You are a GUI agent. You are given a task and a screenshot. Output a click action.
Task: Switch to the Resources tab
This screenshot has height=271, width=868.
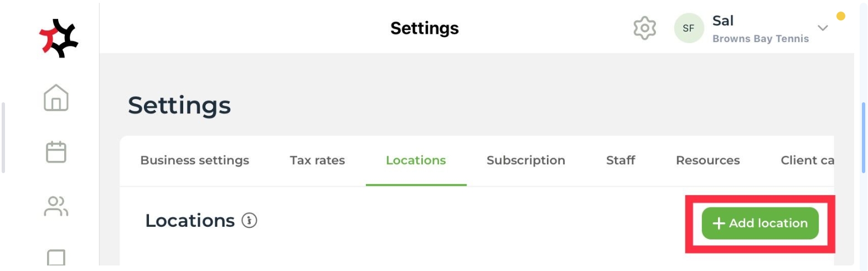click(707, 160)
